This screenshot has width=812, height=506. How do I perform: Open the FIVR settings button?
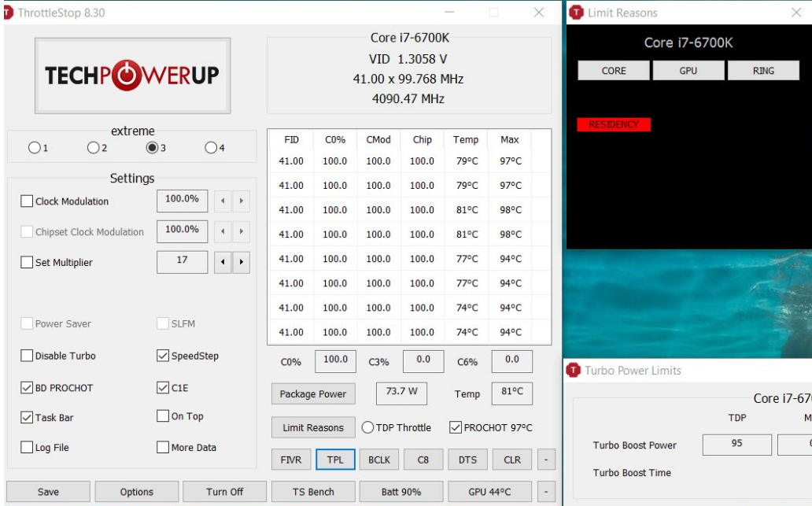pyautogui.click(x=291, y=460)
